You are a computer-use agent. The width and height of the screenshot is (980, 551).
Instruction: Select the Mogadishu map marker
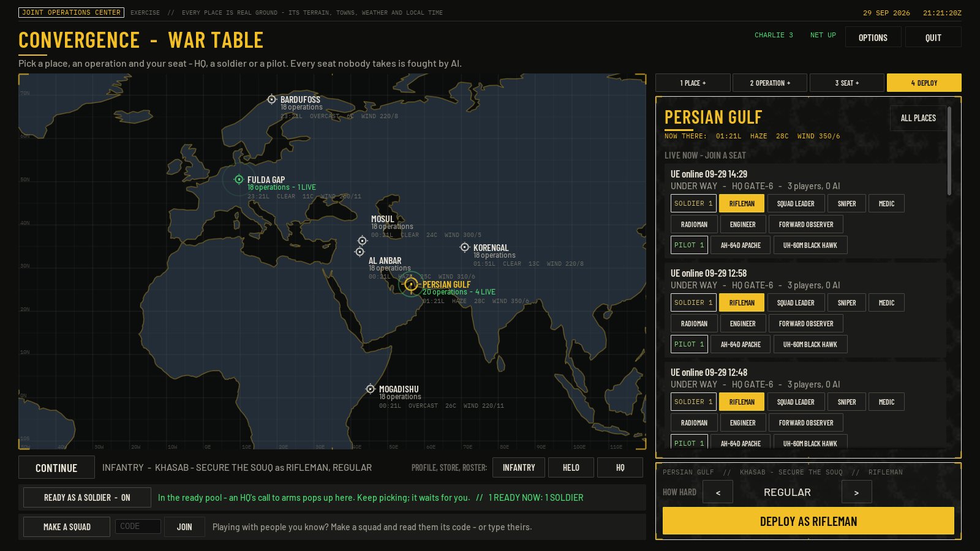[x=371, y=389]
